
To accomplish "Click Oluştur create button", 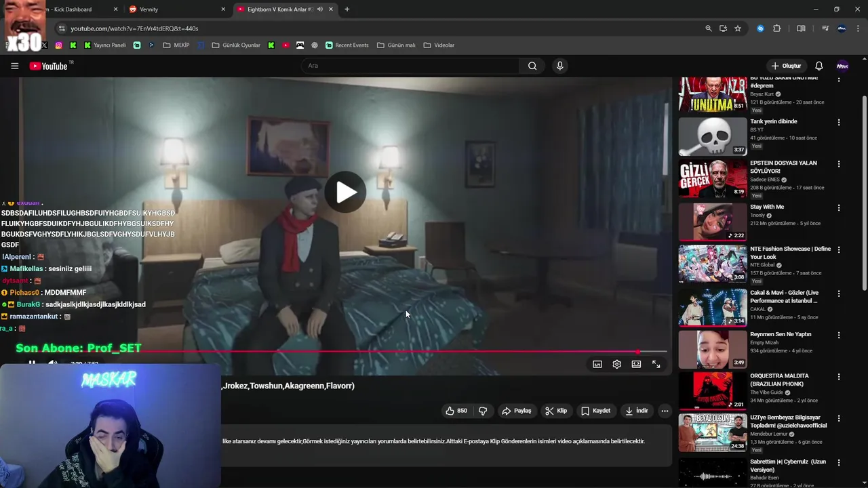I will pos(787,66).
